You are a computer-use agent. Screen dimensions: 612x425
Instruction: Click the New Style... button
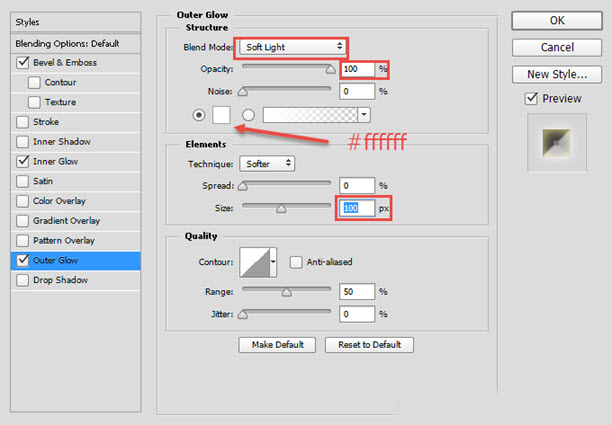(x=557, y=74)
